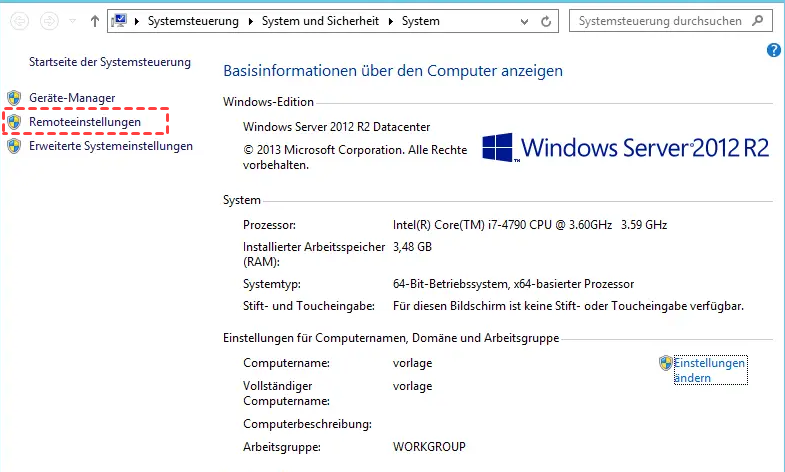This screenshot has width=785, height=472.
Task: Click the Stift- und Toucheingabe label
Action: [x=309, y=306]
